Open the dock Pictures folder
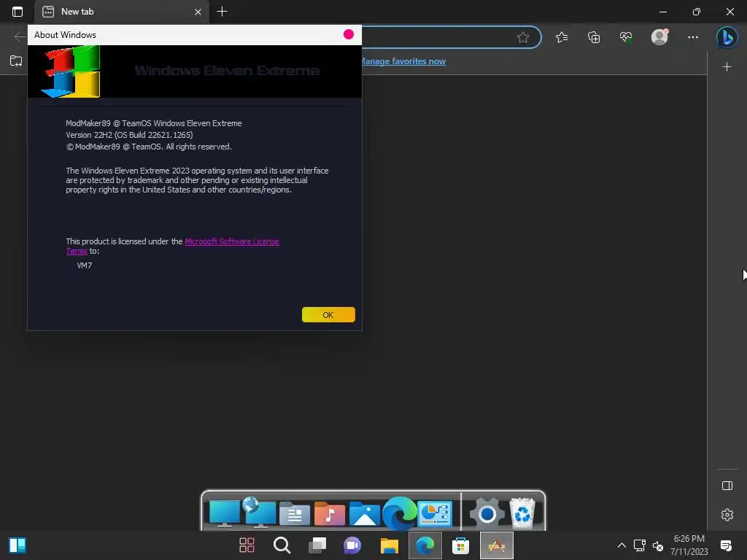The width and height of the screenshot is (747, 560). [x=365, y=514]
